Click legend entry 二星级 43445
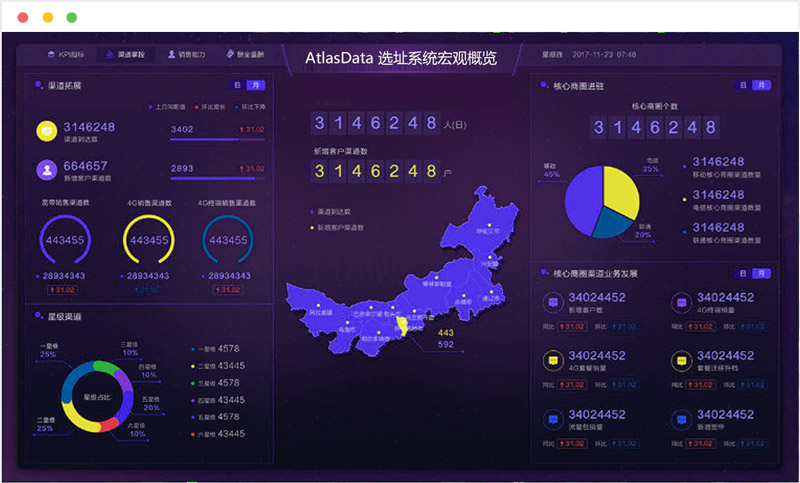This screenshot has height=483, width=800. pos(218,366)
